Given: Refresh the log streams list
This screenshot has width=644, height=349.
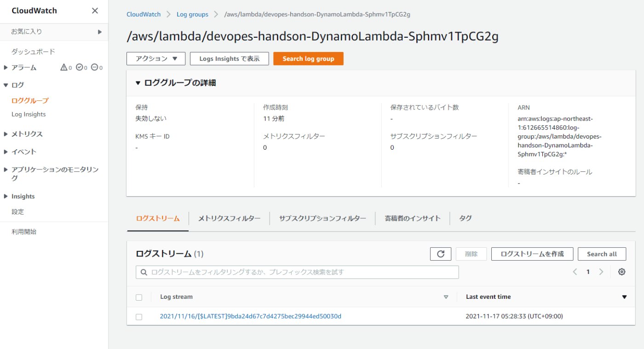Looking at the screenshot, I should [x=441, y=253].
